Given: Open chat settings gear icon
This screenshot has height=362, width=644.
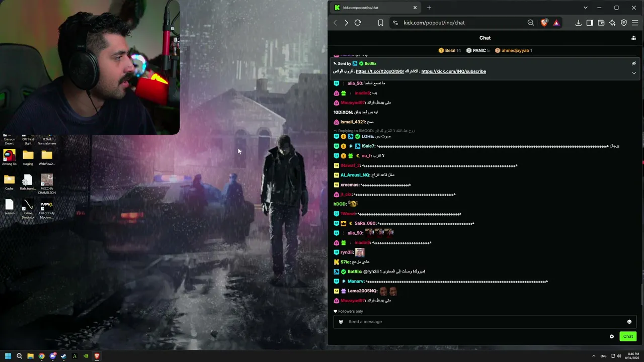Looking at the screenshot, I should 612,336.
